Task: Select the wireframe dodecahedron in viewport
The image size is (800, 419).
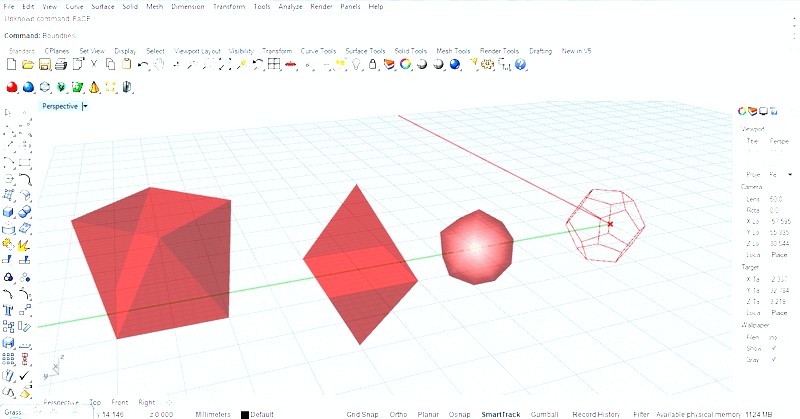Action: [607, 225]
